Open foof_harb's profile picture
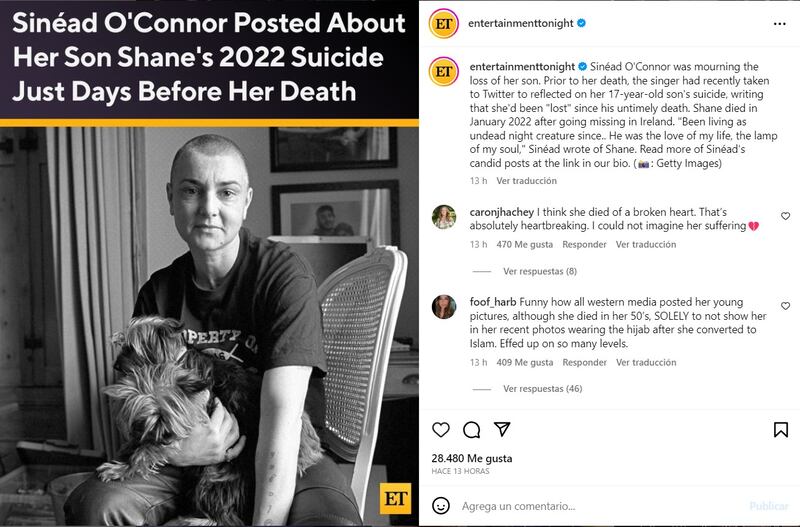This screenshot has width=800, height=527. pyautogui.click(x=444, y=307)
